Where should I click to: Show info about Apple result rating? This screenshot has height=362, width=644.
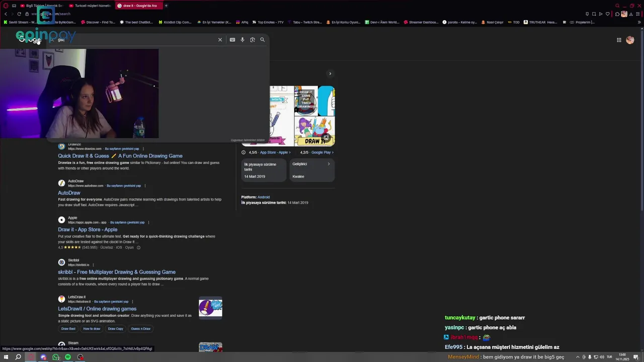[x=138, y=248]
